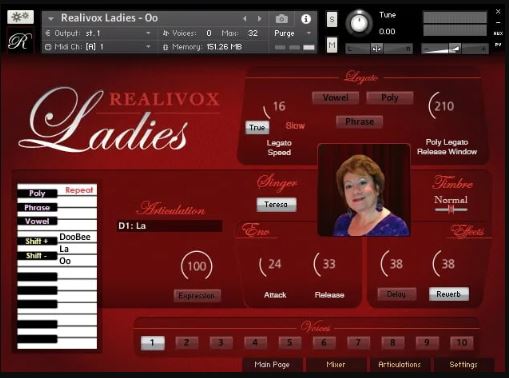This screenshot has height=378, width=509.
Task: Toggle the True legato button
Action: click(257, 127)
